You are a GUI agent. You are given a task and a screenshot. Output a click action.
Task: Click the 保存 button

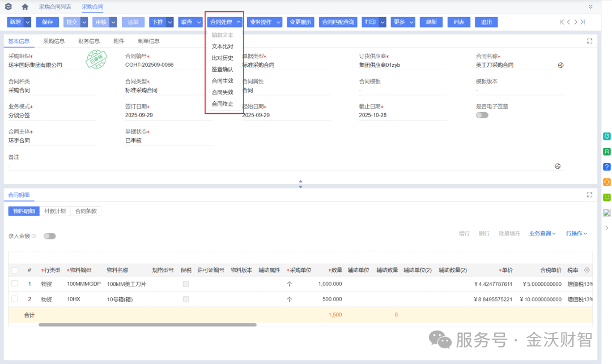click(x=47, y=22)
